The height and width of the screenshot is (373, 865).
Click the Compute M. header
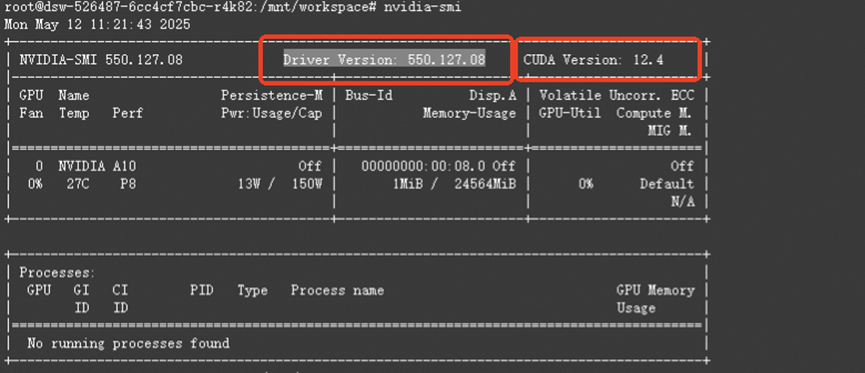(655, 113)
